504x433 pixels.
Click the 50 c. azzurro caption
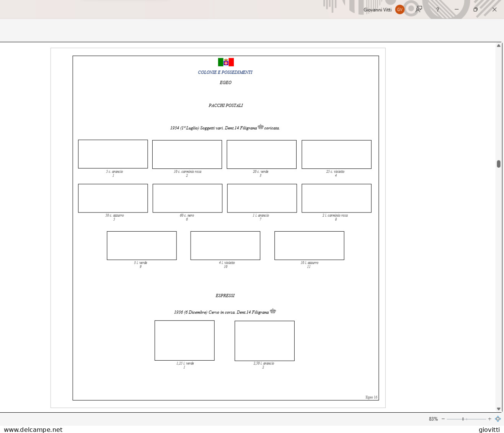(x=114, y=215)
